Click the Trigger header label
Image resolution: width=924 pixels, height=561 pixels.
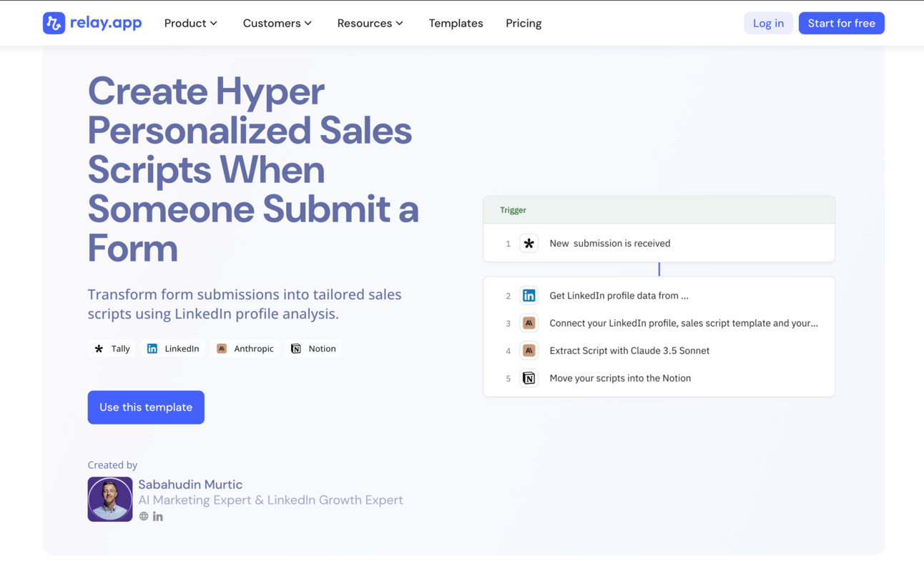coord(513,210)
